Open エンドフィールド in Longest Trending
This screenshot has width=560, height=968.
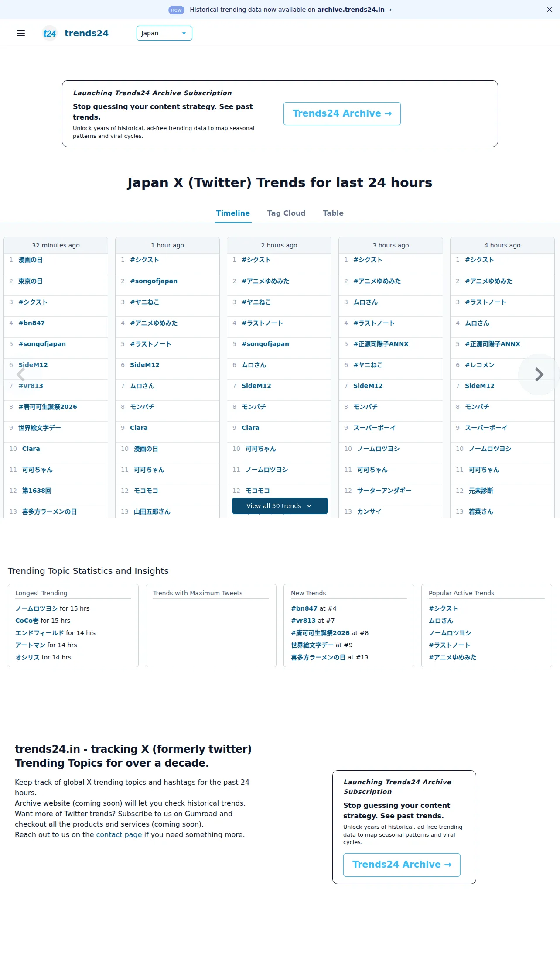point(40,633)
